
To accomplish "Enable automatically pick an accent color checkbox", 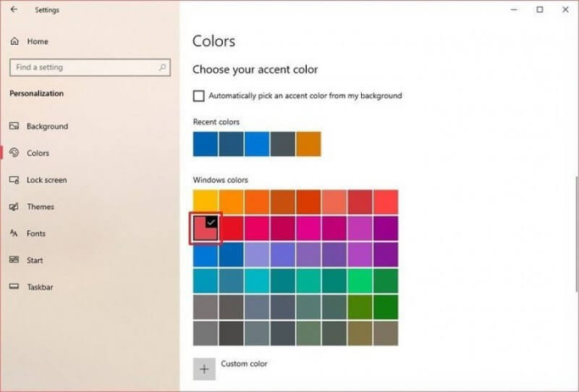I will click(199, 95).
